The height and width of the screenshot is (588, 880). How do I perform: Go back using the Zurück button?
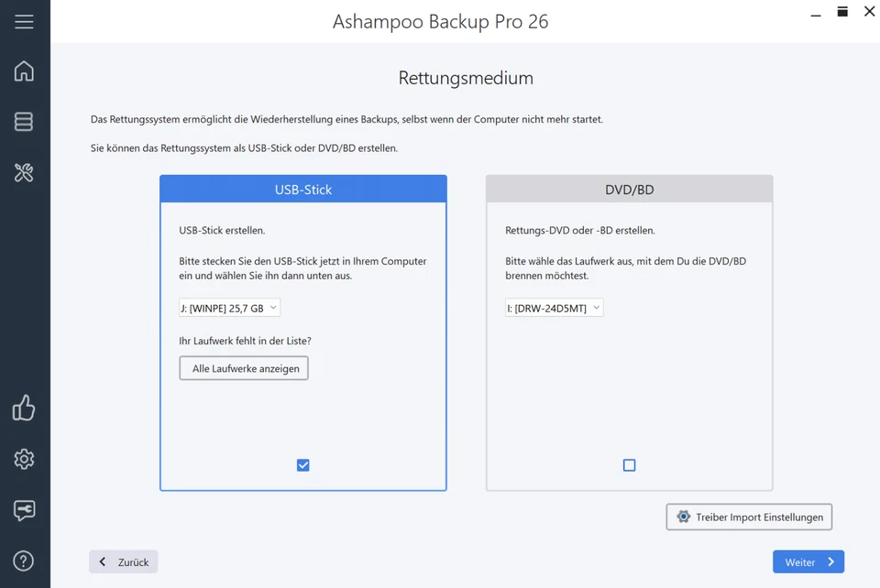pos(123,561)
